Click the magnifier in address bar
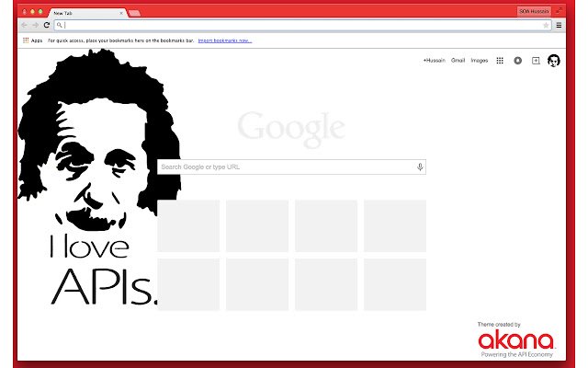This screenshot has height=368, width=588. click(59, 25)
